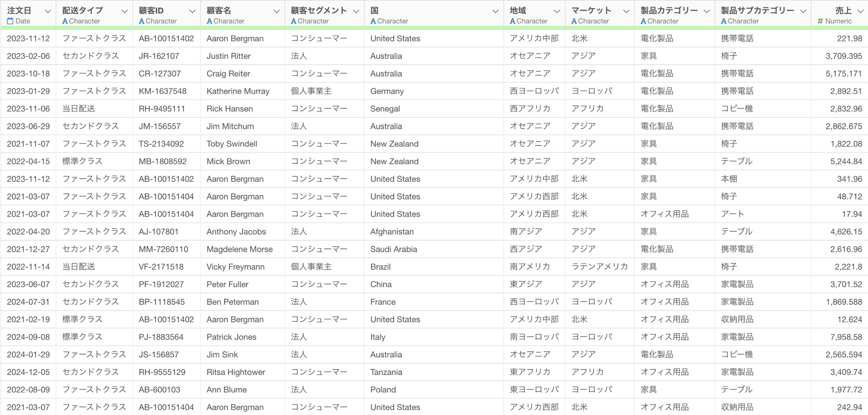Open the 地域 column dropdown menu
868x415 pixels.
click(x=557, y=11)
